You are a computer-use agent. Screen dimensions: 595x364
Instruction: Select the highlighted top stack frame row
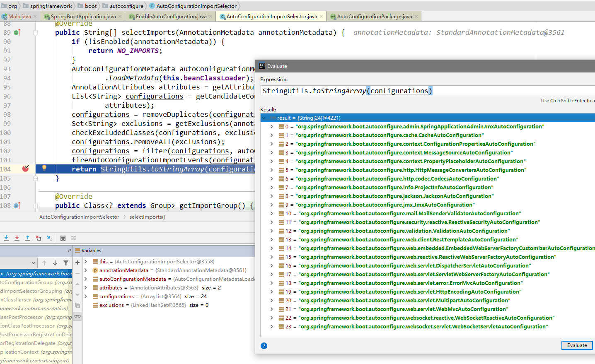pyautogui.click(x=36, y=274)
